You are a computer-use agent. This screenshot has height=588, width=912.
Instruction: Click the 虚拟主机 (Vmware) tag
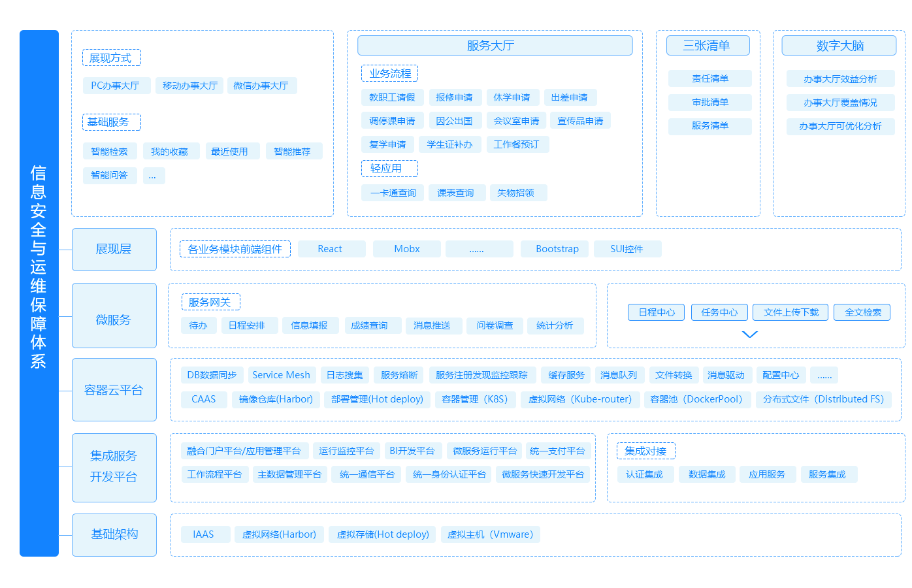pos(490,534)
